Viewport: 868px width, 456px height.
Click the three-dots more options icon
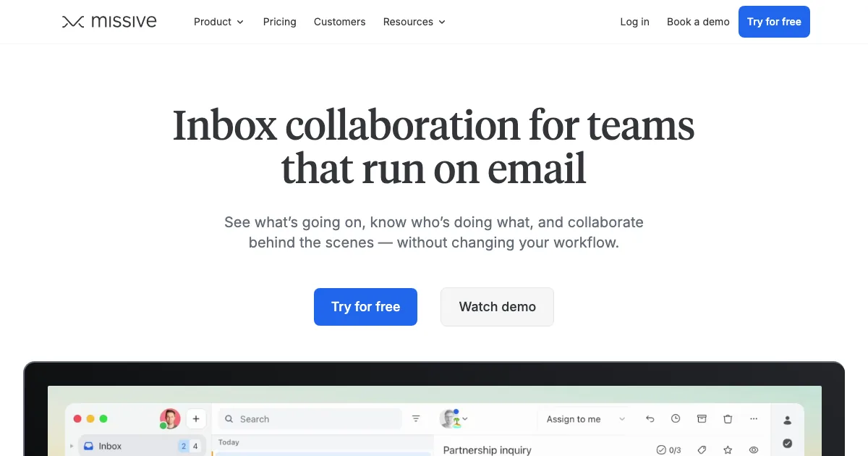coord(754,419)
